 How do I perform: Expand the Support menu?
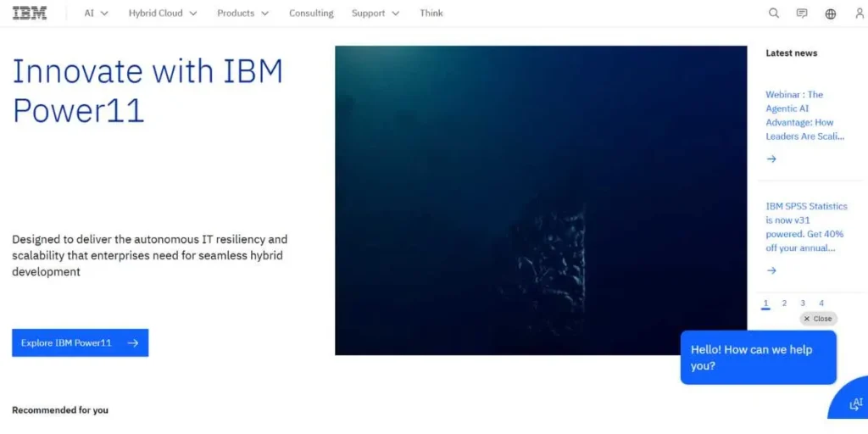coord(376,14)
